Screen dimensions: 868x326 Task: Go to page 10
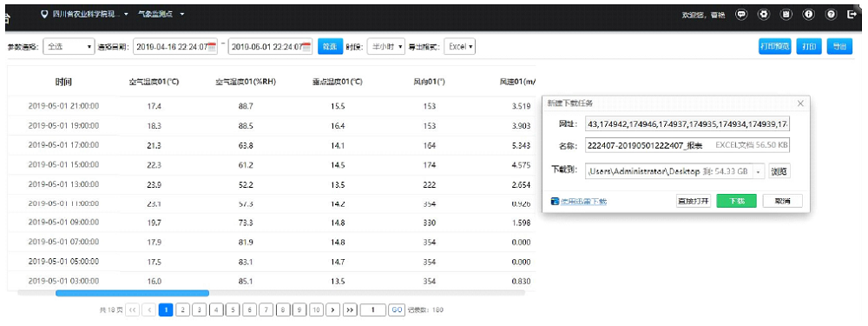316,310
